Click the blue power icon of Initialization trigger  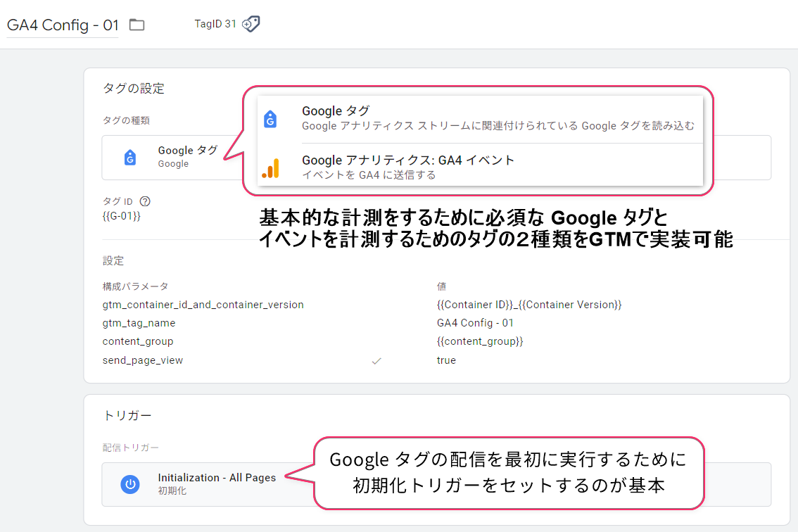coord(130,484)
